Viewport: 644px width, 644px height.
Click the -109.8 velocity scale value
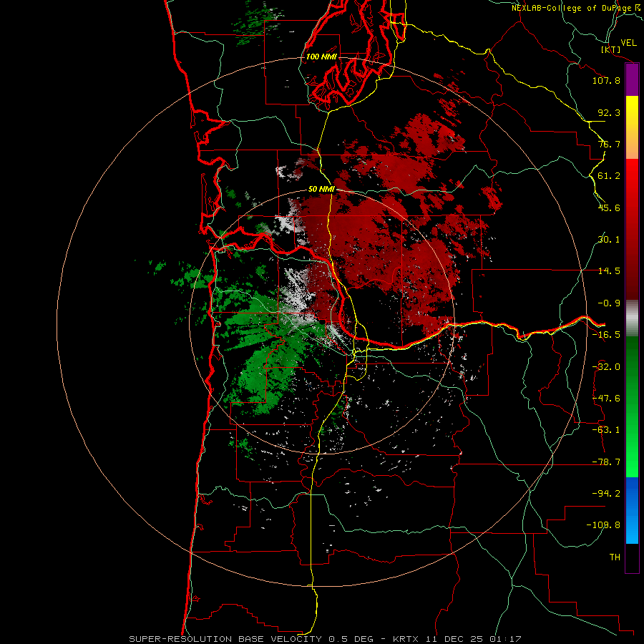[x=603, y=525]
